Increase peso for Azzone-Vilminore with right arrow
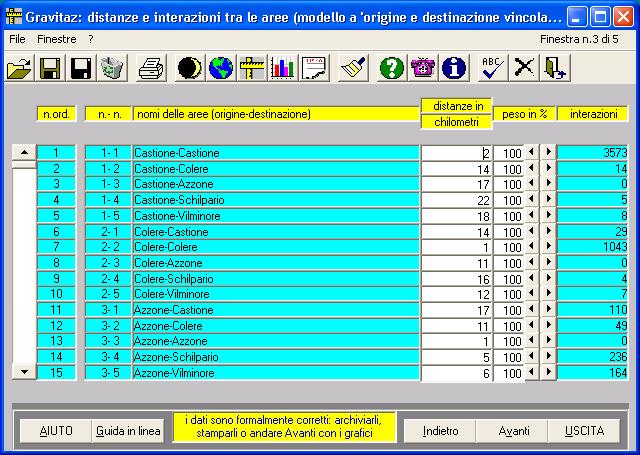 pyautogui.click(x=548, y=372)
